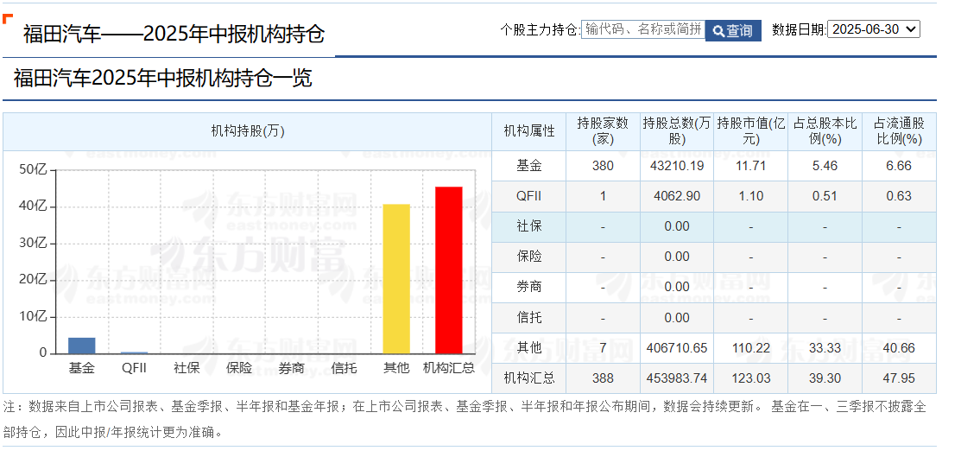This screenshot has width=980, height=457.
Task: Select the 持股总数(万股) column header
Action: tap(677, 131)
